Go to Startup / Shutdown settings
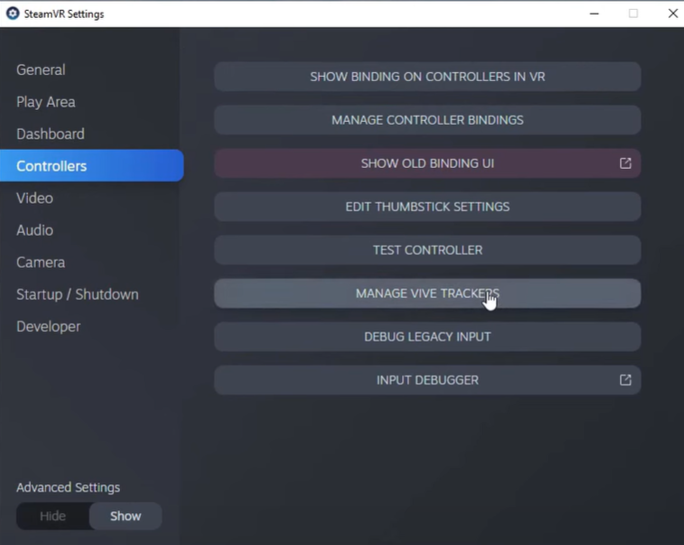The height and width of the screenshot is (545, 684). coord(77,294)
